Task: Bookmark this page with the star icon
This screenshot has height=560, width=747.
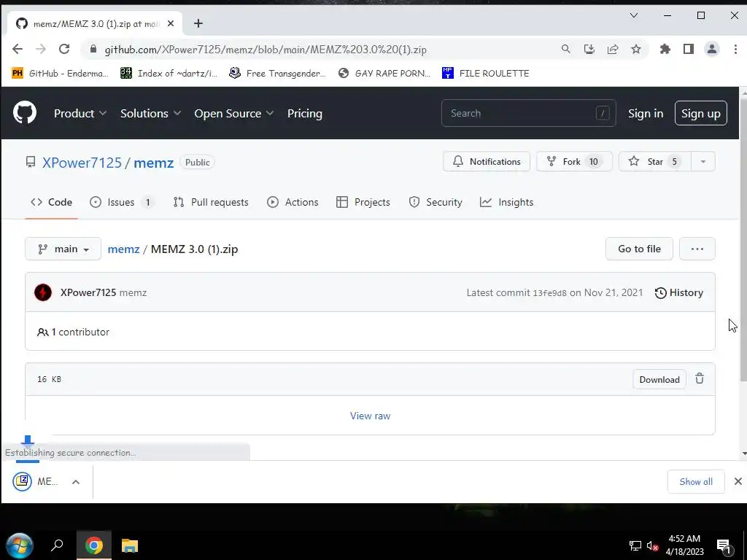Action: 636,49
